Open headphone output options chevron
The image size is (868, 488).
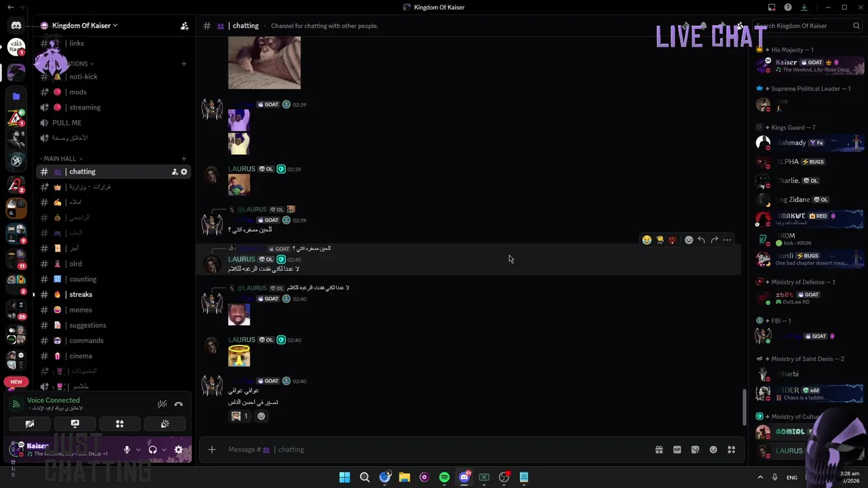pyautogui.click(x=163, y=449)
